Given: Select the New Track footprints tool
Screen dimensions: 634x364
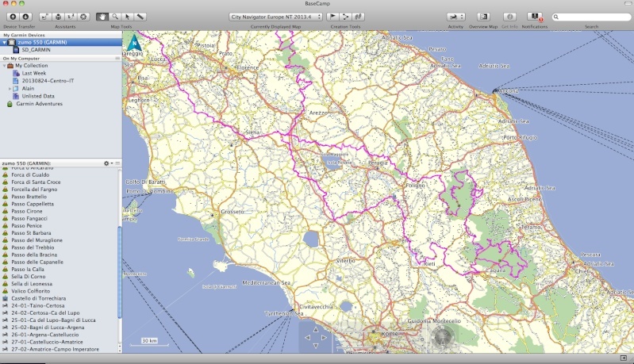Looking at the screenshot, I should 358,17.
